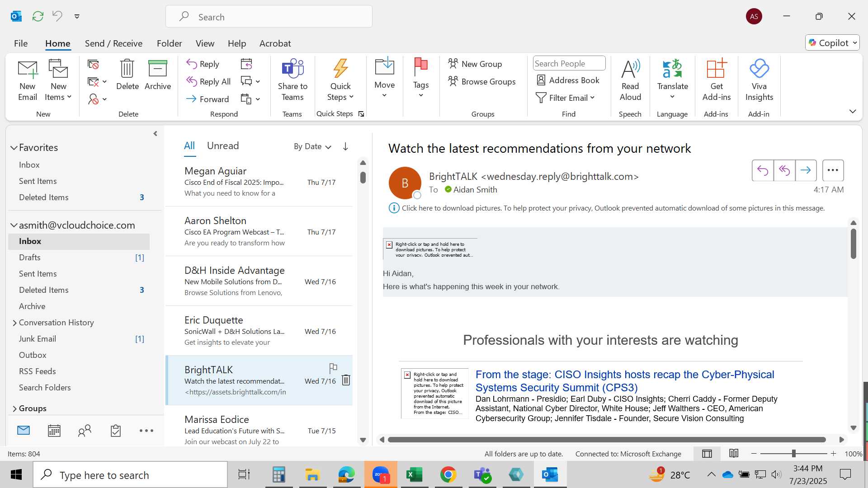The height and width of the screenshot is (488, 868).
Task: Click the Delete trash can icon in ribbon
Action: coord(127,75)
